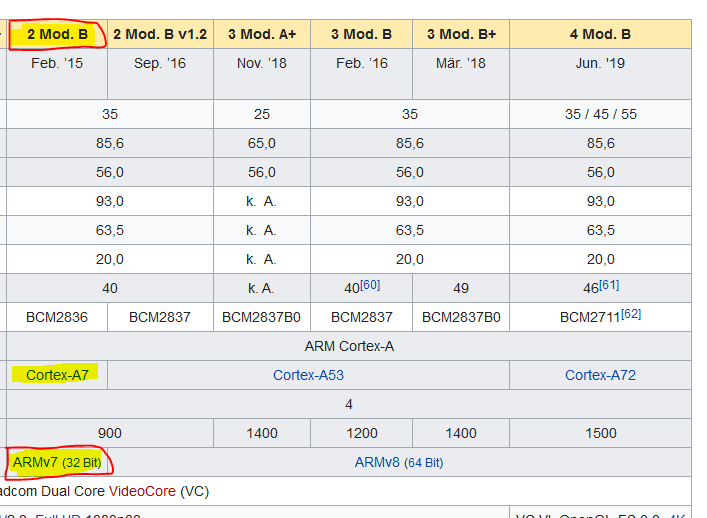The width and height of the screenshot is (707, 518).
Task: Click the release date Nov. '18
Action: point(262,63)
